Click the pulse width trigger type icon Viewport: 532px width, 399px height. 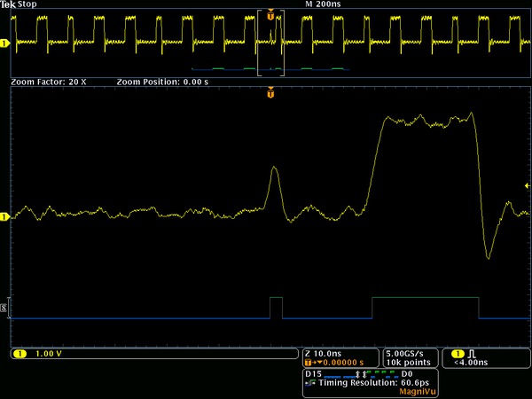click(472, 354)
